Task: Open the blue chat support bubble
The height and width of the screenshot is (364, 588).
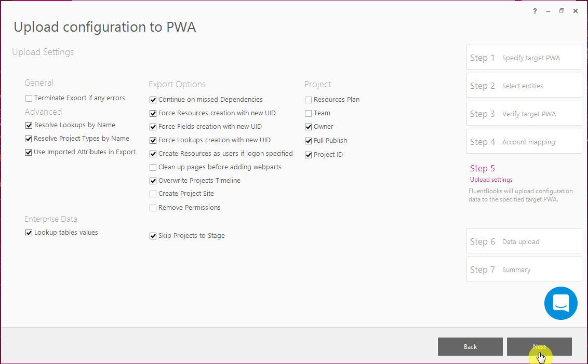Action: 560,303
